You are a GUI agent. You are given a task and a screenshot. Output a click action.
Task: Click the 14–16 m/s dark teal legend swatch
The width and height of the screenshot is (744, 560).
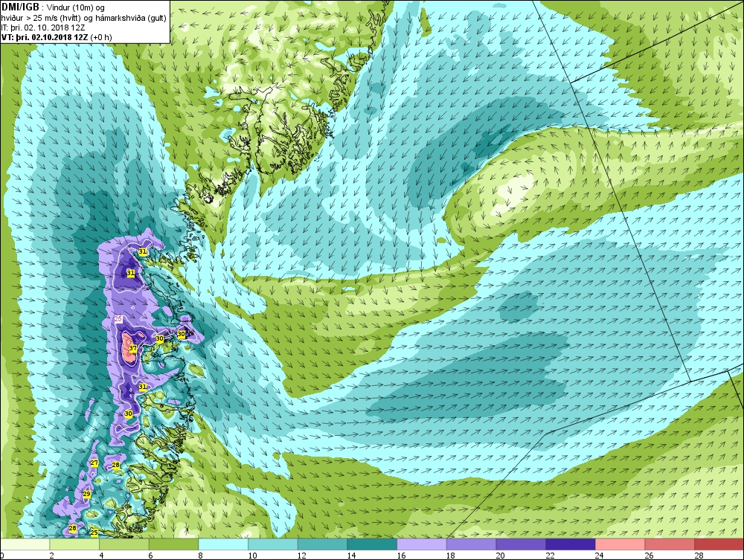coord(372,544)
